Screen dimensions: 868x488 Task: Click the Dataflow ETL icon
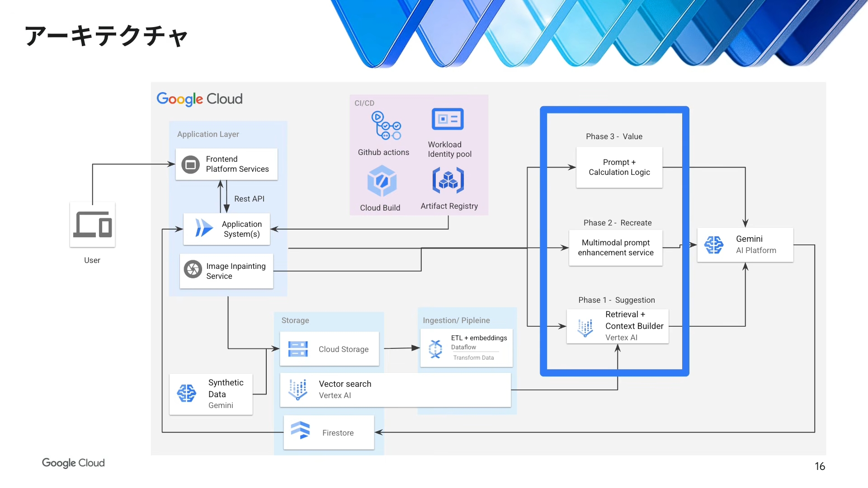(x=435, y=349)
